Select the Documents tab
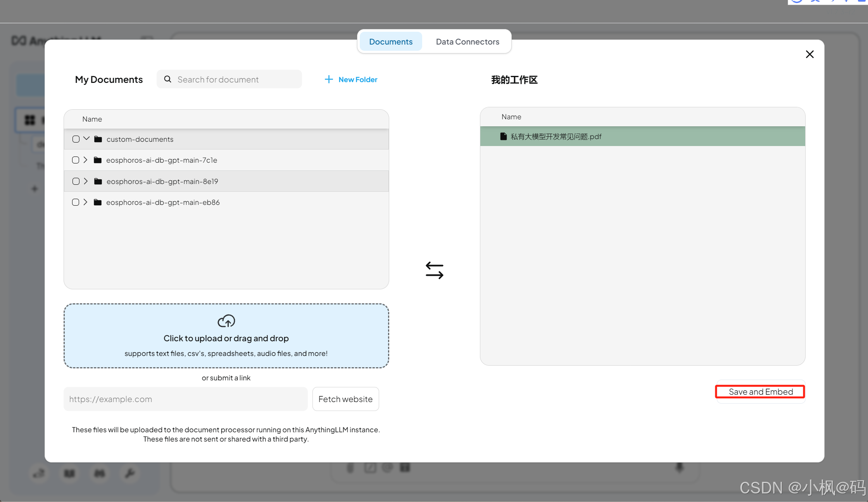 (x=390, y=41)
